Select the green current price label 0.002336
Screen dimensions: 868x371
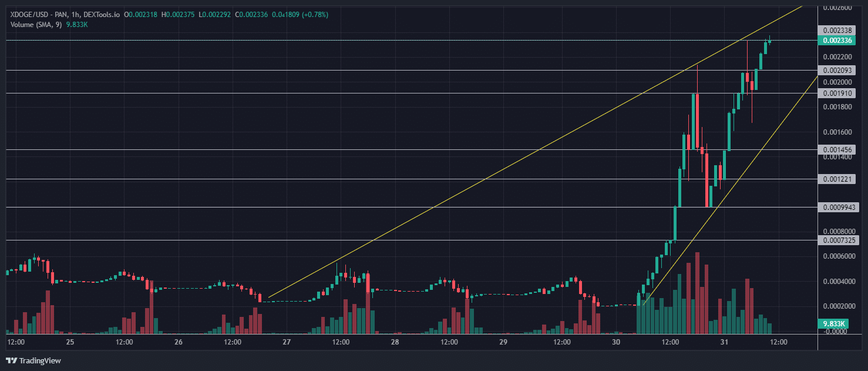838,41
